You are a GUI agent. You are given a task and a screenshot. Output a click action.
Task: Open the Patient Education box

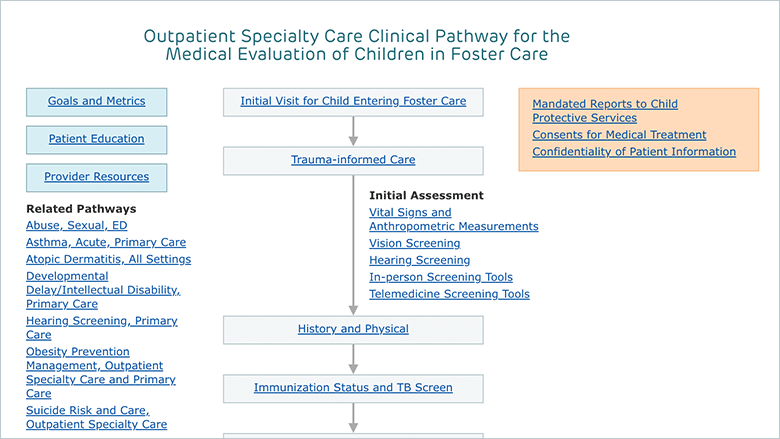click(97, 140)
